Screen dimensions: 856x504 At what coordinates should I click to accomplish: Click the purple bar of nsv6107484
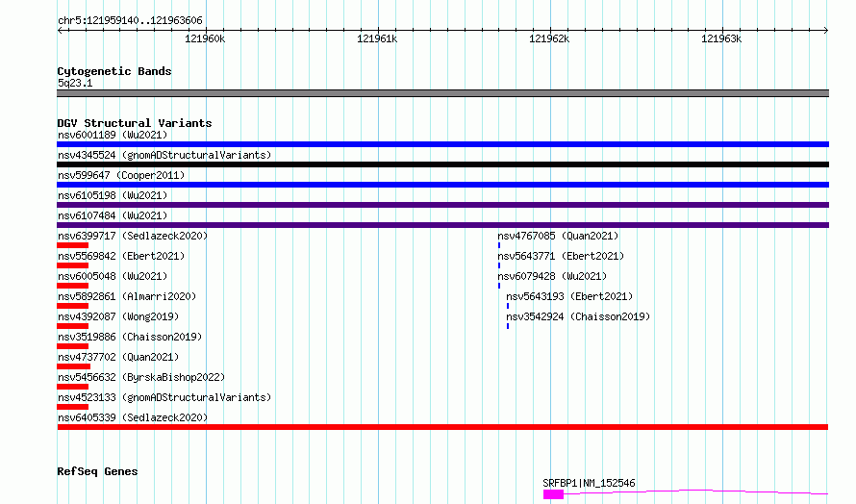click(x=442, y=225)
